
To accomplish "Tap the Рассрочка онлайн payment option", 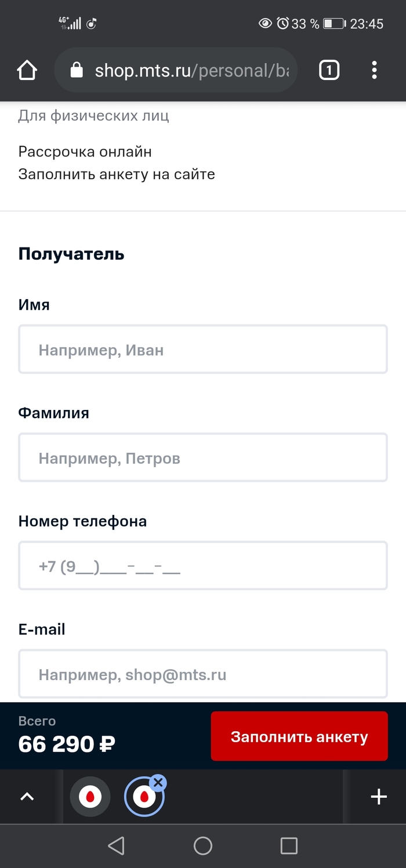I will (x=85, y=152).
